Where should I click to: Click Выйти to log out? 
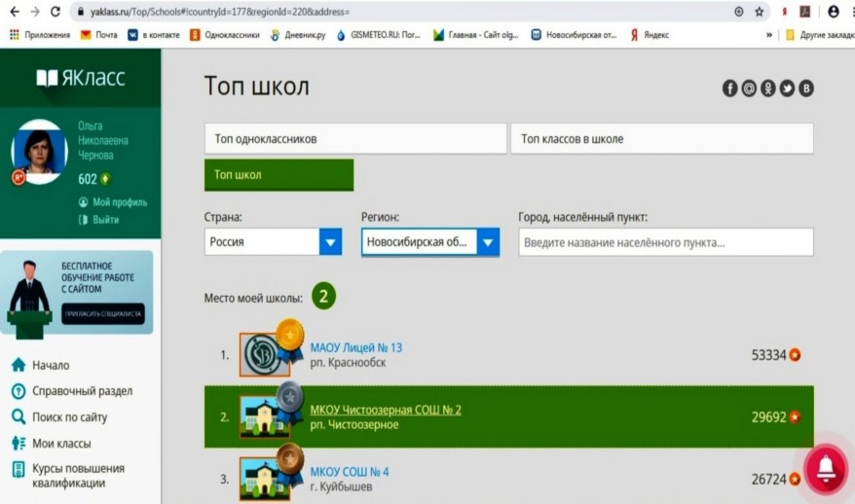tap(98, 220)
